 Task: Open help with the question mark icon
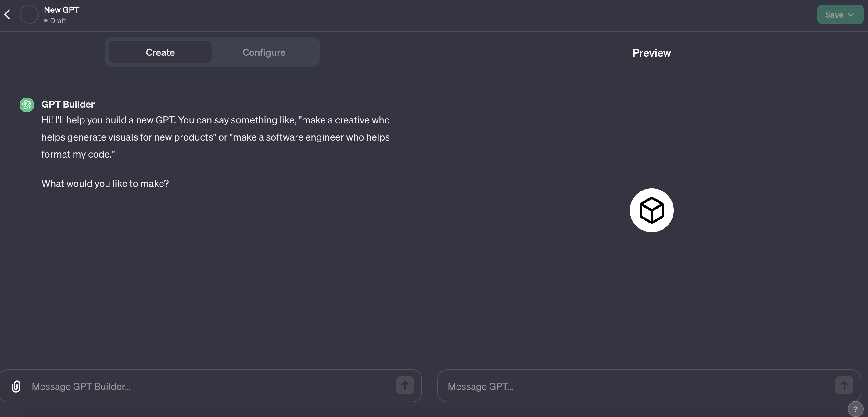(855, 409)
